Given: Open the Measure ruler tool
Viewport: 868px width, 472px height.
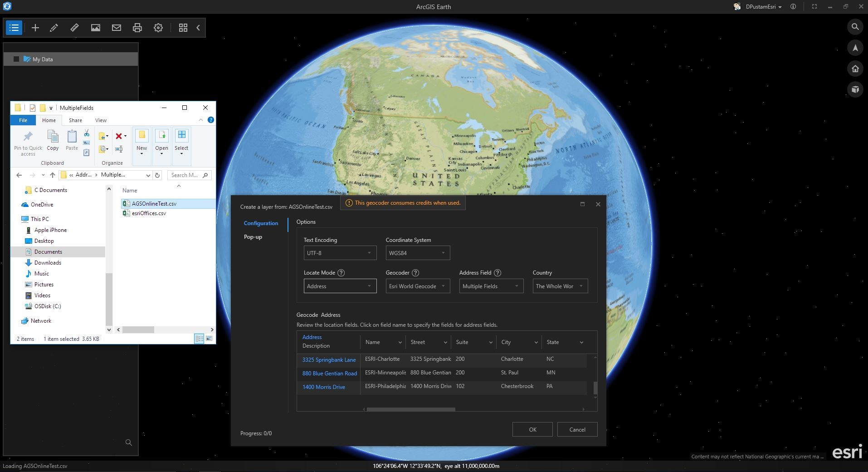Looking at the screenshot, I should (x=75, y=28).
